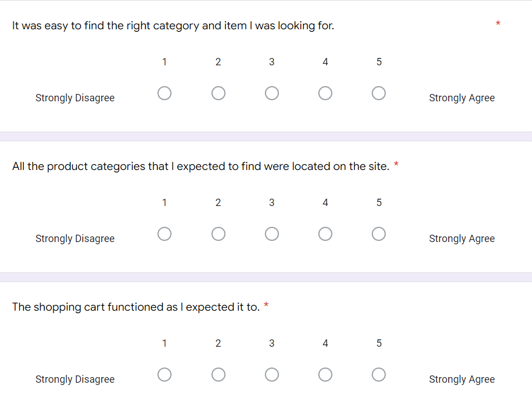532x412 pixels.
Task: Rate shopping cart function as 3
Action: pyautogui.click(x=272, y=375)
